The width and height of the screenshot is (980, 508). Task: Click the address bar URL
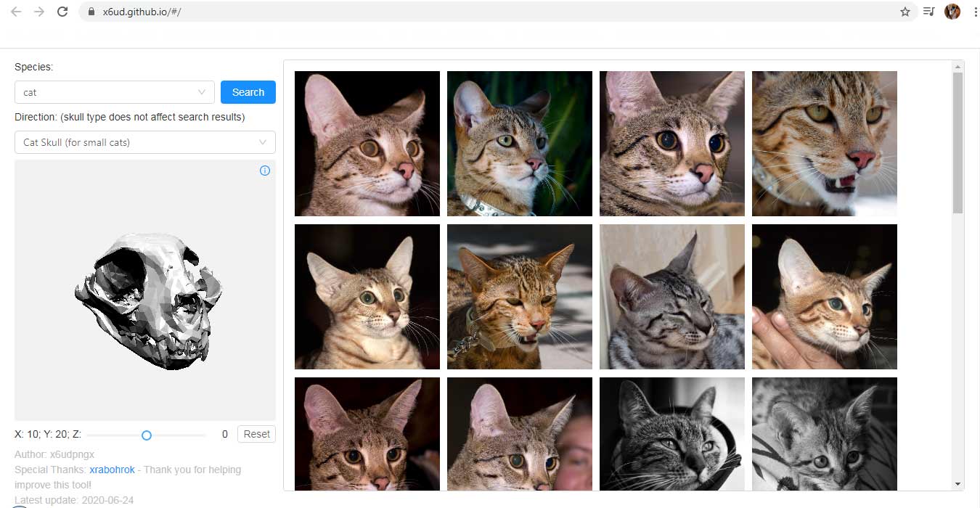[x=142, y=12]
